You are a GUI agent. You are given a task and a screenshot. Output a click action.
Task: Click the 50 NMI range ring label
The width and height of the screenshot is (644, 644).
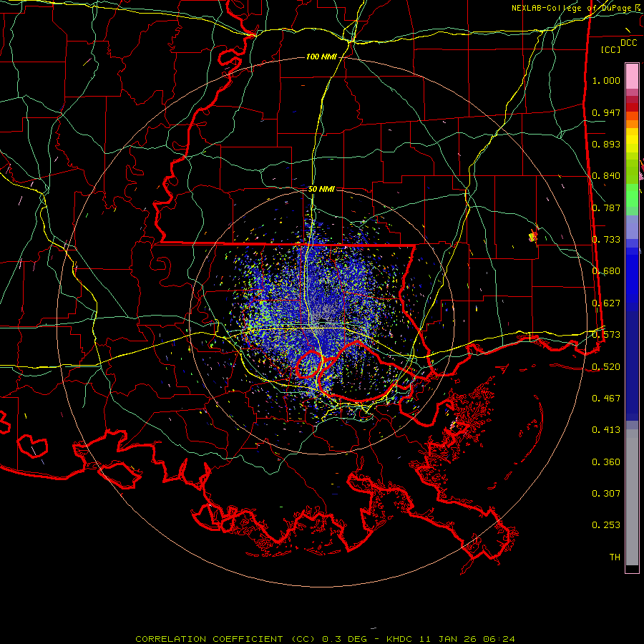(321, 190)
